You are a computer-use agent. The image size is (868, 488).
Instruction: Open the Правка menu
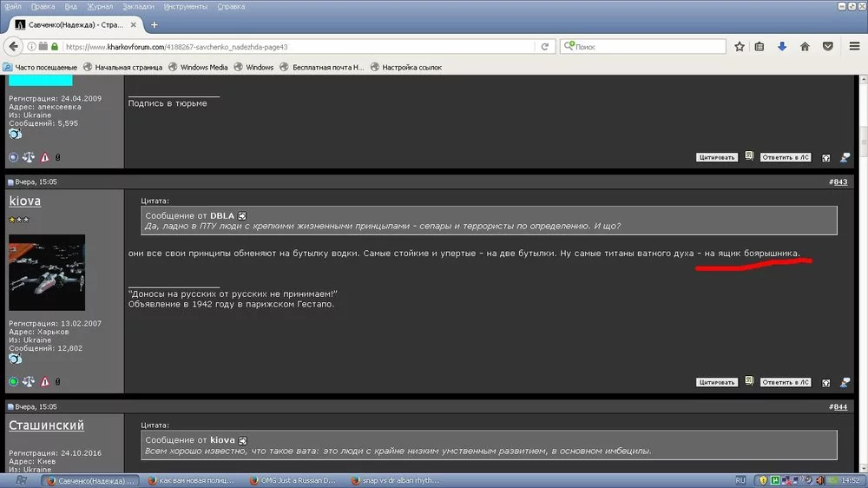[43, 7]
